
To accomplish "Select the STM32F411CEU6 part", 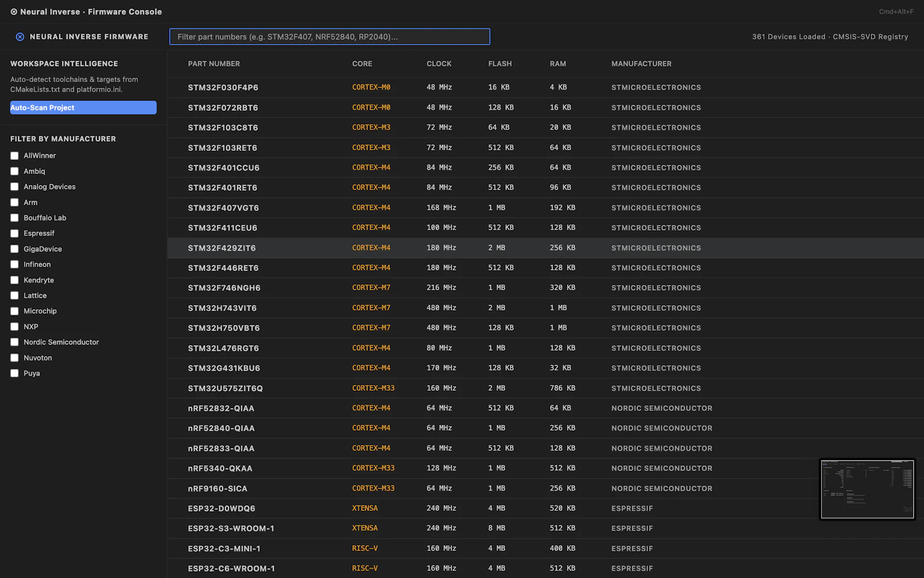I will (546, 228).
